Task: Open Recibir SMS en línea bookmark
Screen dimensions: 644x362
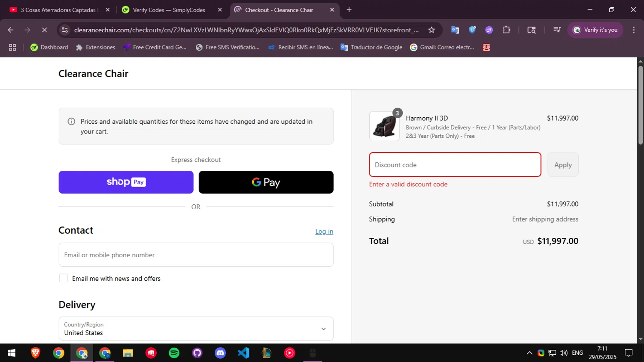Action: 301,47
